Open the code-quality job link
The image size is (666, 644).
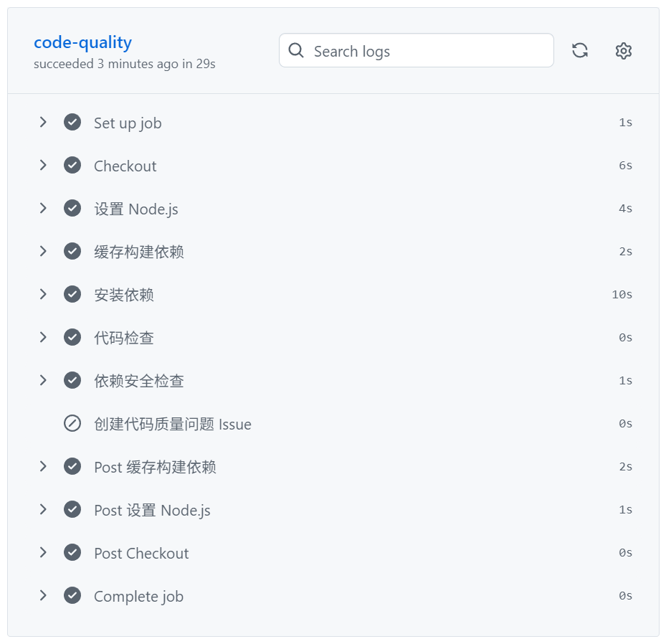(82, 42)
